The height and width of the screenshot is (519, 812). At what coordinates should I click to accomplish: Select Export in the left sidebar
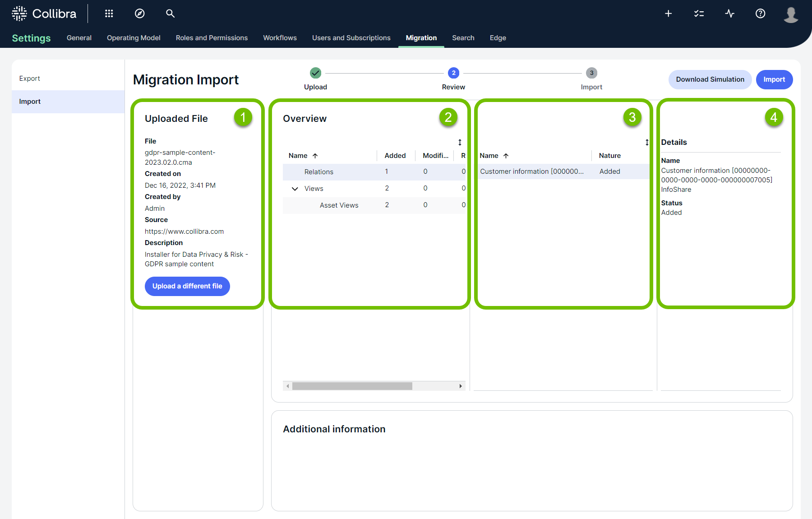pyautogui.click(x=30, y=79)
